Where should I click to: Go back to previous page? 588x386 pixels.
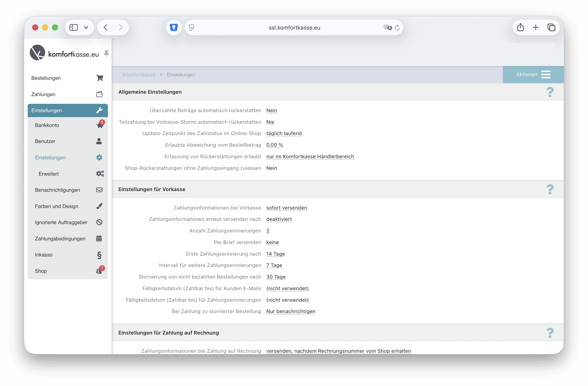pyautogui.click(x=106, y=27)
